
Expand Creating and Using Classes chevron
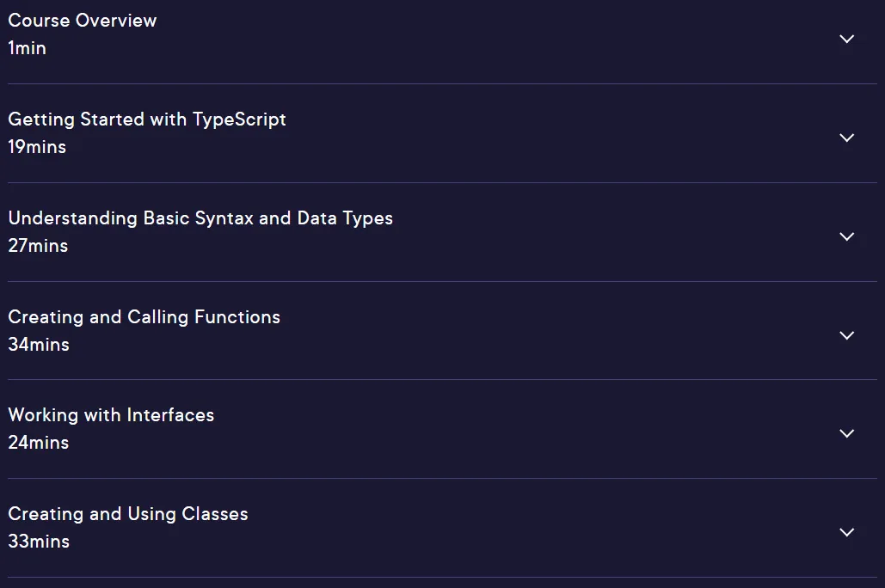click(846, 532)
